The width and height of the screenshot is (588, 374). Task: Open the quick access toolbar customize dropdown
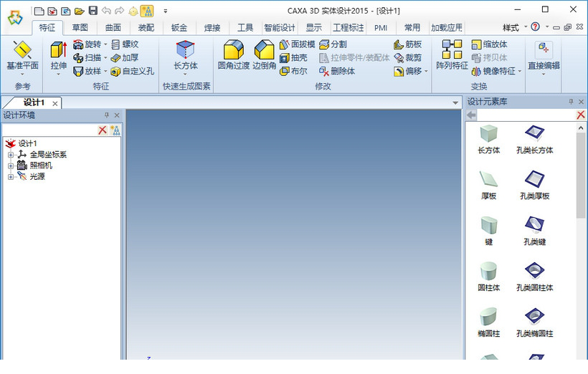pyautogui.click(x=166, y=11)
